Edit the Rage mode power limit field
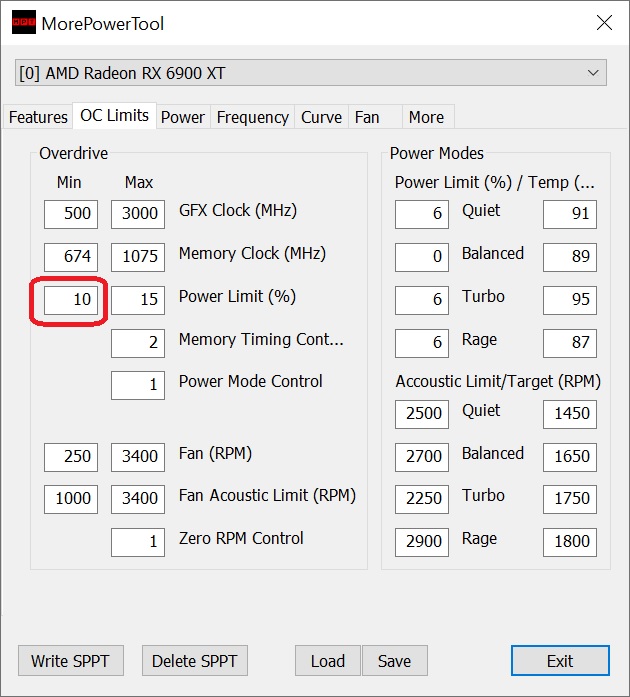The image size is (630, 697). [422, 343]
